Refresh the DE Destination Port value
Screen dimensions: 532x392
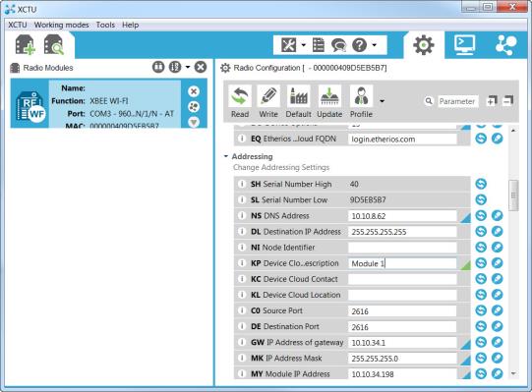[x=481, y=326]
